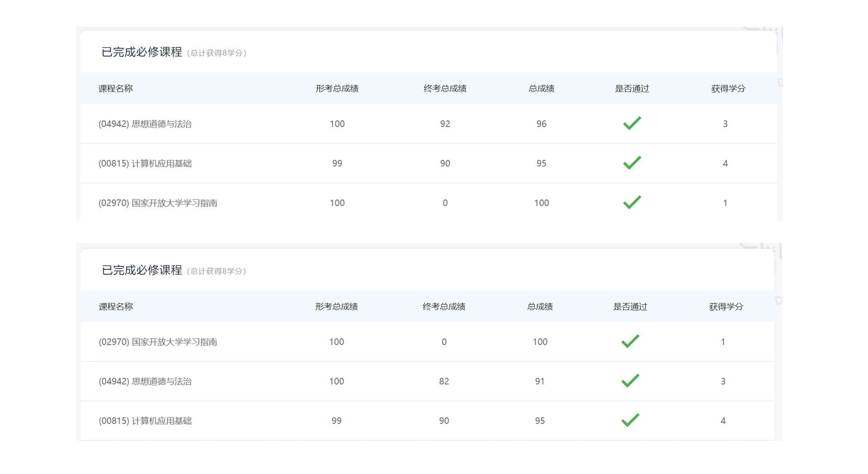Click 总计获得8学分 note in second table
This screenshot has height=474, width=868.
tap(217, 271)
